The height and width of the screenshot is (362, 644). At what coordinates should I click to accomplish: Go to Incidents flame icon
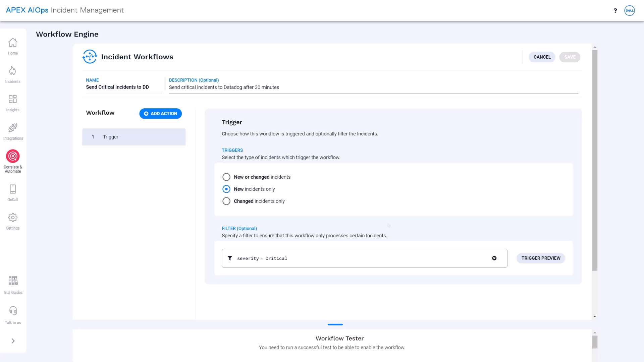[x=13, y=71]
